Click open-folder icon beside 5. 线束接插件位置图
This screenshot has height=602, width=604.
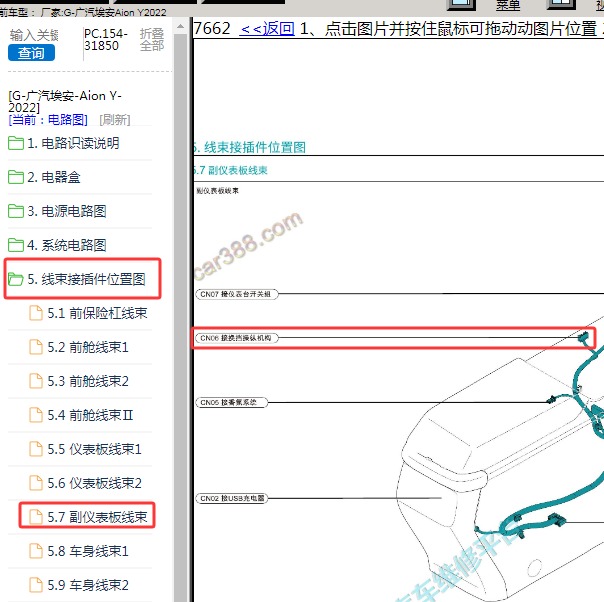click(x=16, y=279)
